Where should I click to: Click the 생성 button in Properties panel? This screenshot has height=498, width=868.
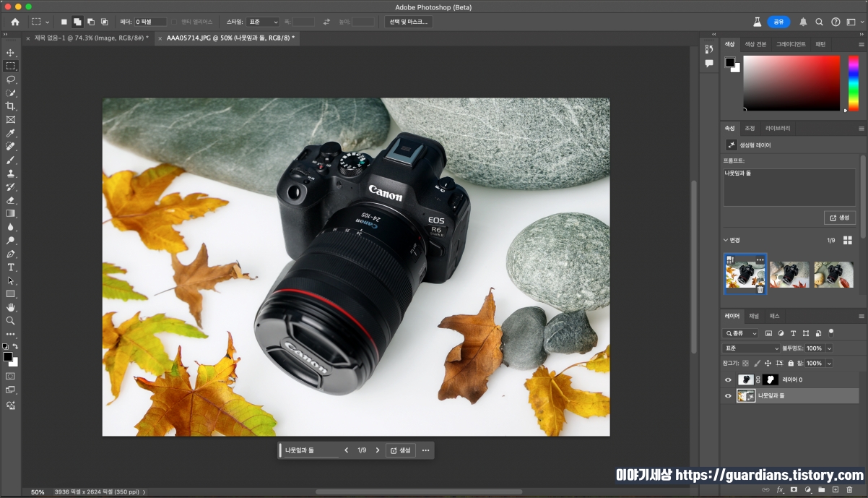click(840, 218)
